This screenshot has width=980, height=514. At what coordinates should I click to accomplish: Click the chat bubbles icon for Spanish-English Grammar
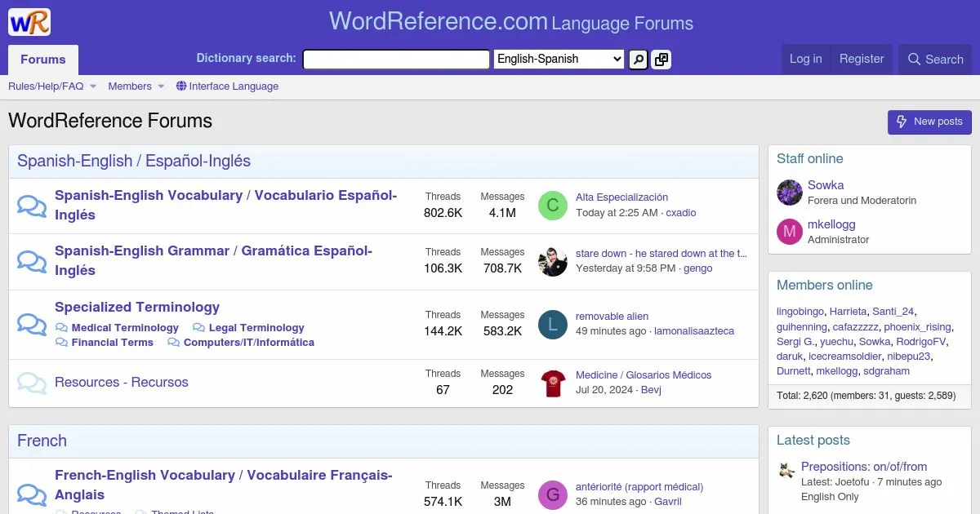pos(32,261)
